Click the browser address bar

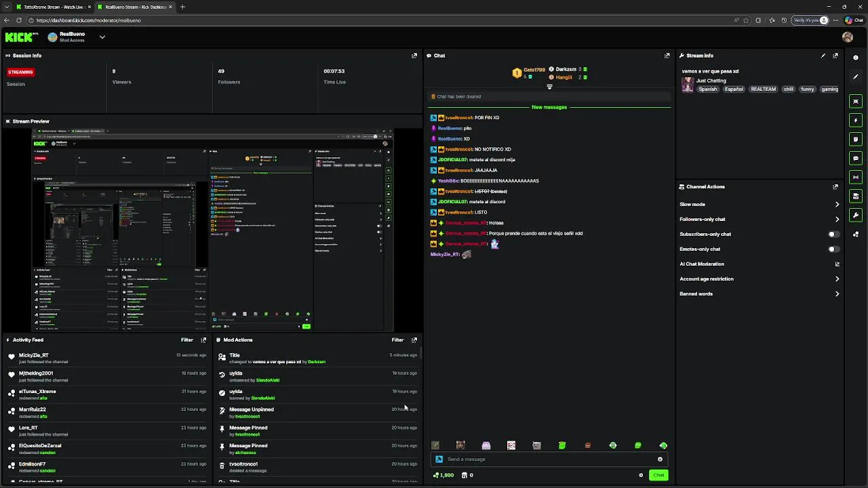380,20
